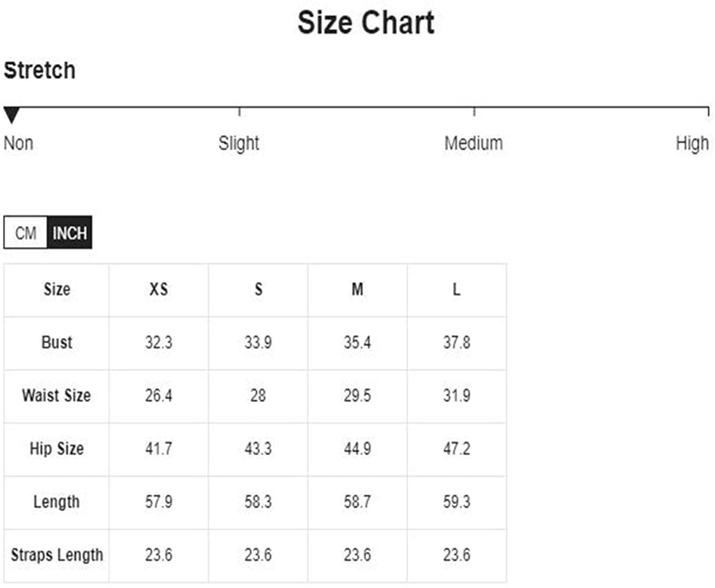Viewport: 715px width, 588px height.
Task: Select the INCH unit toggle
Action: click(x=70, y=233)
